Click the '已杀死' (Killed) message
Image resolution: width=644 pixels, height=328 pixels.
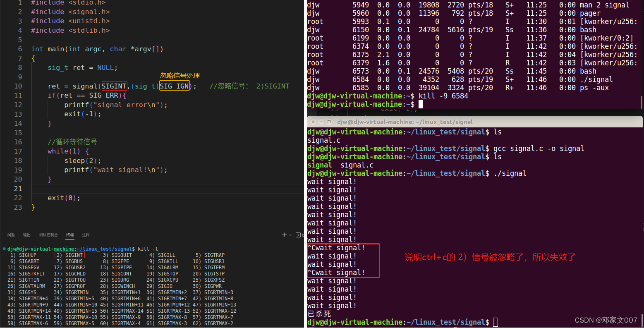pyautogui.click(x=319, y=314)
